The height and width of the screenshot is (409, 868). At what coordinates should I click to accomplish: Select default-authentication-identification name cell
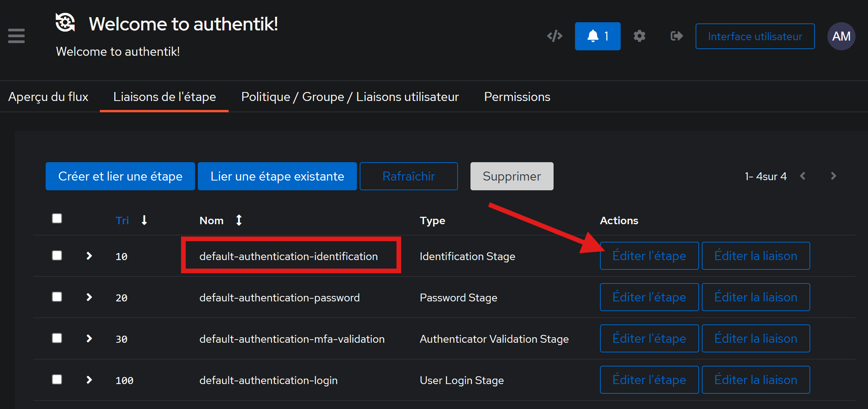(289, 256)
